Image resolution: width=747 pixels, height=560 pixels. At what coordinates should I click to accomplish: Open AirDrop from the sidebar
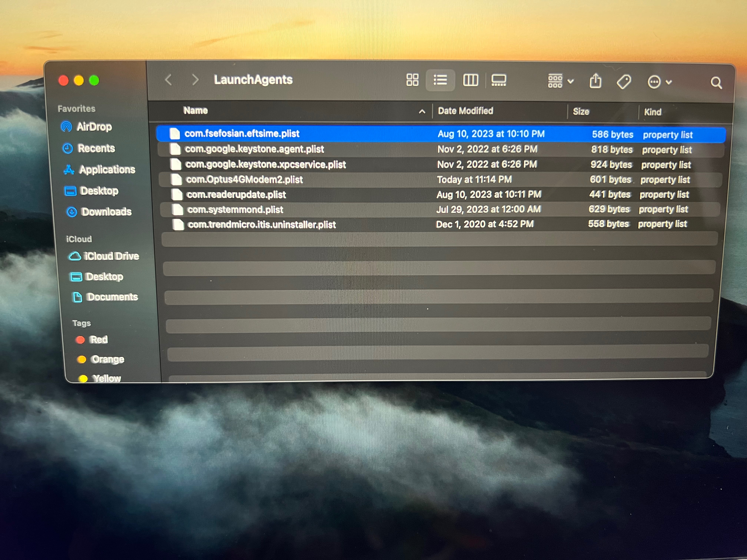point(94,127)
